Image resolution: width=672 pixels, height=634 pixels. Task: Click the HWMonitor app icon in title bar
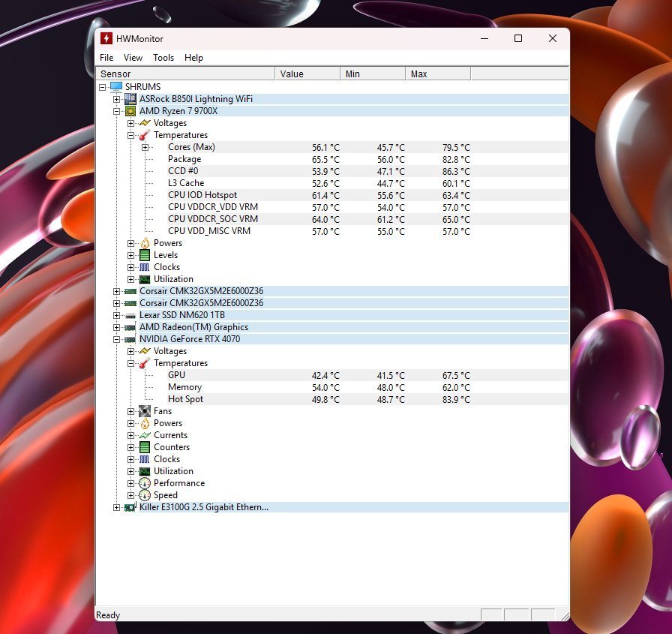point(106,38)
